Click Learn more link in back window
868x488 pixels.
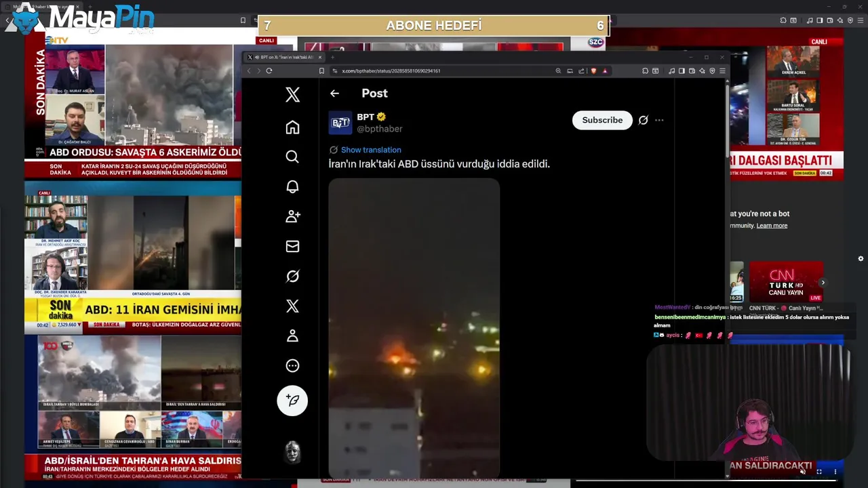point(772,226)
